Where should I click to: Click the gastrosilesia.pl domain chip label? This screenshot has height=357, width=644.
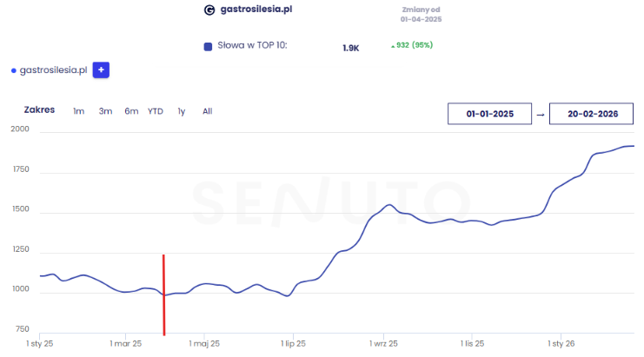tap(53, 70)
